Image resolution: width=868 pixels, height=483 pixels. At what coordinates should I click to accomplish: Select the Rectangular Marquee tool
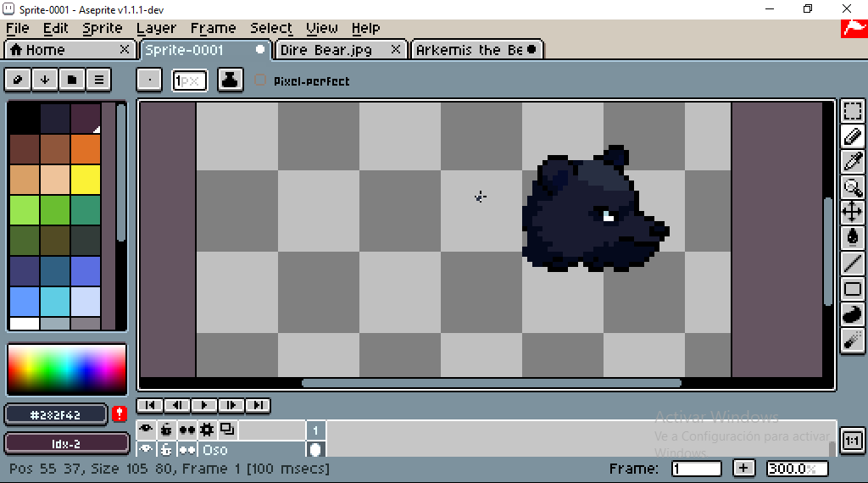pyautogui.click(x=852, y=111)
